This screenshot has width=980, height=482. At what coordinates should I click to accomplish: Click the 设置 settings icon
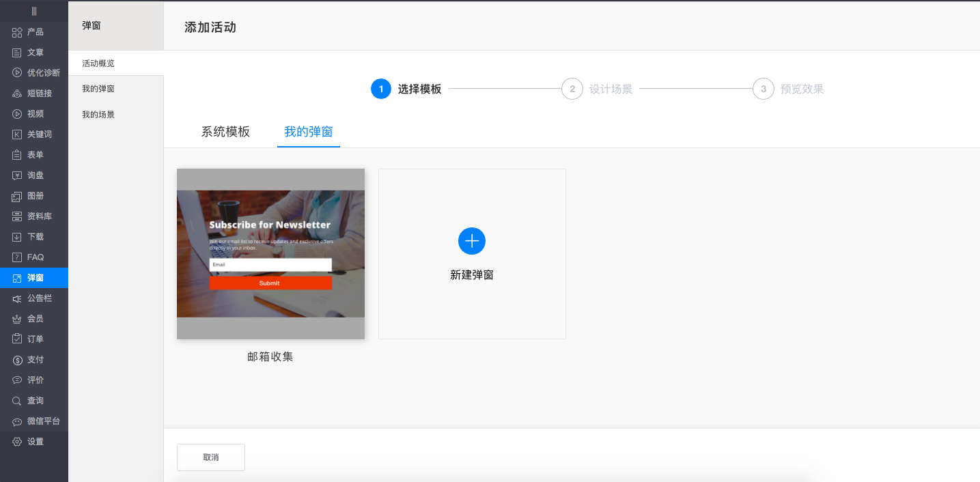click(34, 441)
